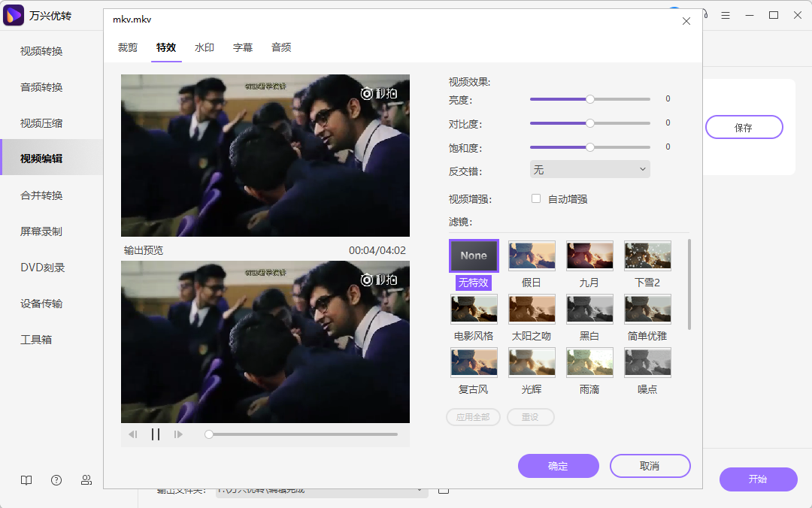Step forward one frame in preview
Screen dimensions: 812x508
tap(178, 434)
